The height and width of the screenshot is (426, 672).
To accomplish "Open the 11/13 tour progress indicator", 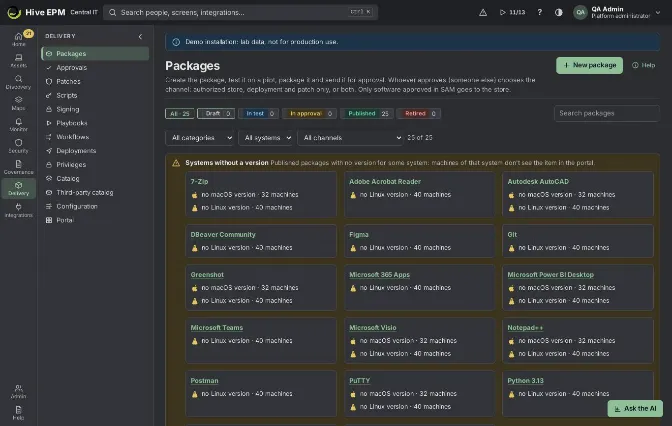I will [x=512, y=12].
